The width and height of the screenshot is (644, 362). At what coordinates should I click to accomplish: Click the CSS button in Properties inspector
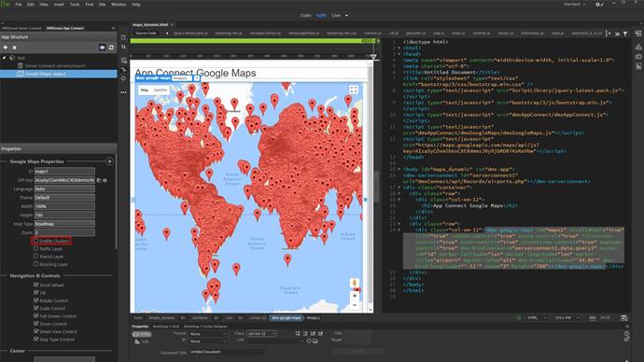[x=142, y=341]
